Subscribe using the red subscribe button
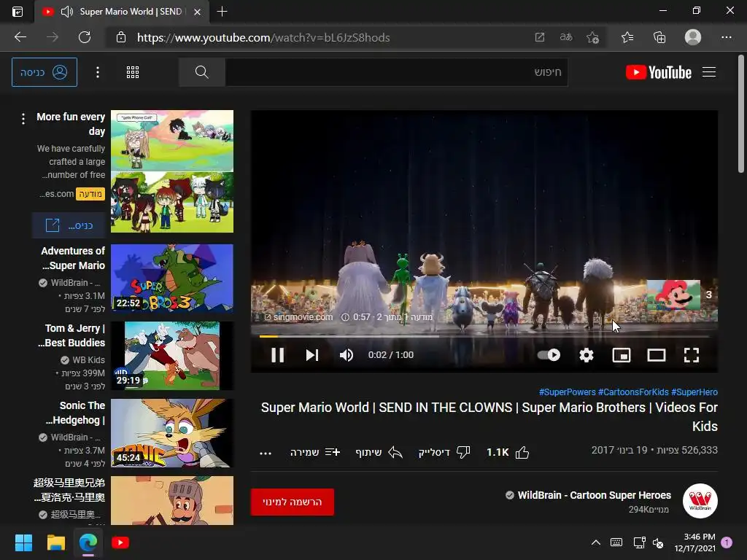The width and height of the screenshot is (747, 560). pos(292,502)
